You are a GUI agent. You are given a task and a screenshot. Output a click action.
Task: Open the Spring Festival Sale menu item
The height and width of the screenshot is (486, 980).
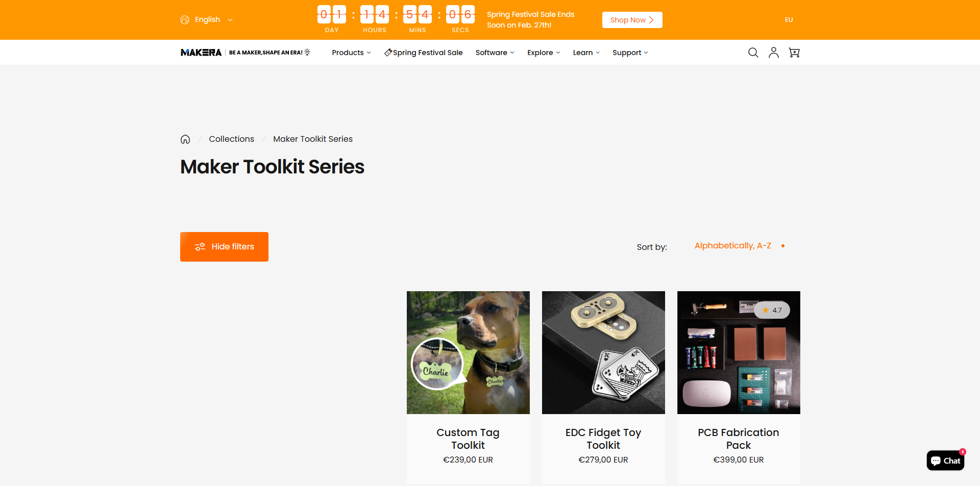point(423,53)
